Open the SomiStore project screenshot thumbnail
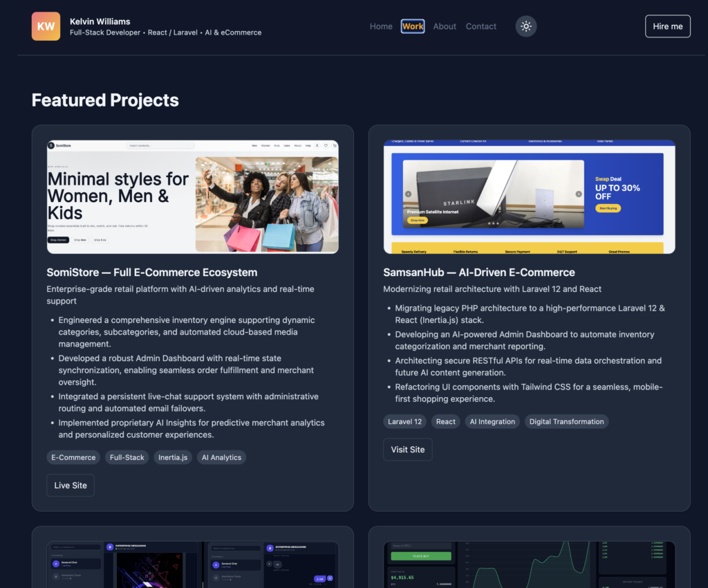 click(x=193, y=196)
